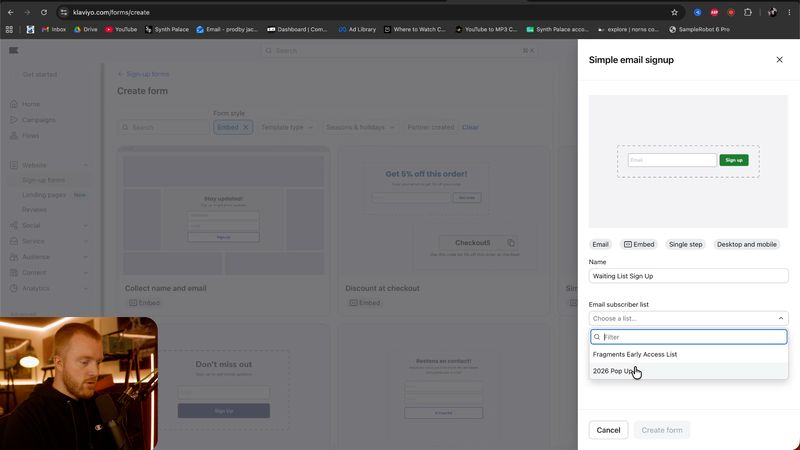Go back to Sign-up forms link

(x=143, y=74)
